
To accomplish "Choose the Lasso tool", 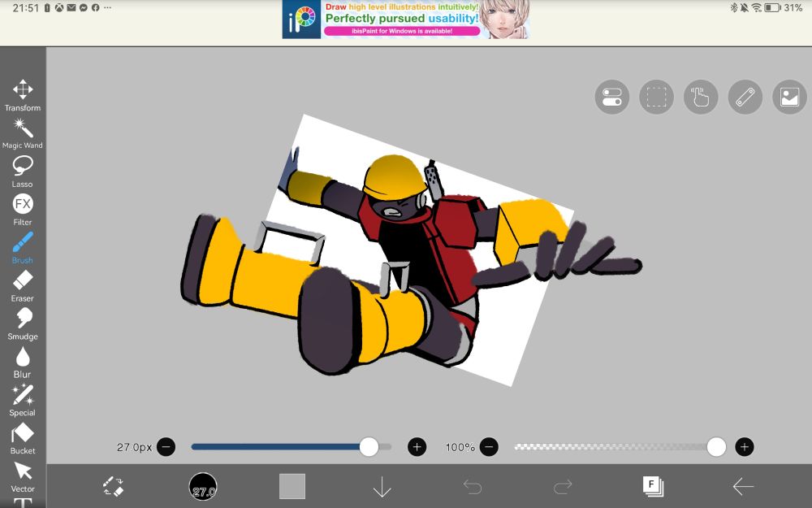I will click(x=22, y=172).
